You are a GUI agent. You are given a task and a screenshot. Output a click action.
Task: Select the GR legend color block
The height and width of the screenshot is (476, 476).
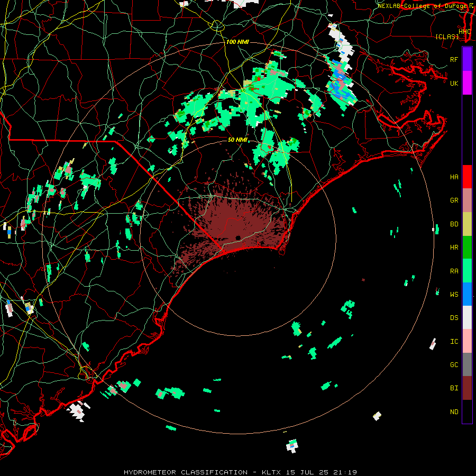(467, 200)
